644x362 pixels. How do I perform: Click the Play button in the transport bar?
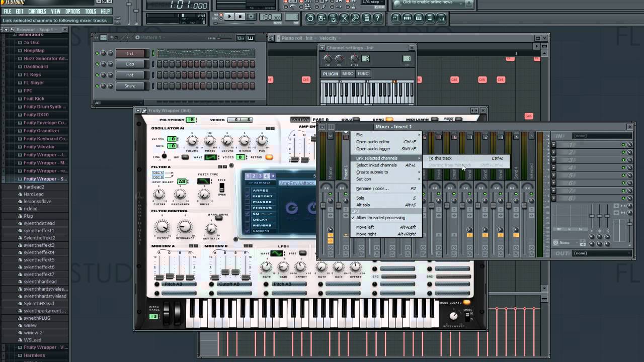click(x=229, y=17)
